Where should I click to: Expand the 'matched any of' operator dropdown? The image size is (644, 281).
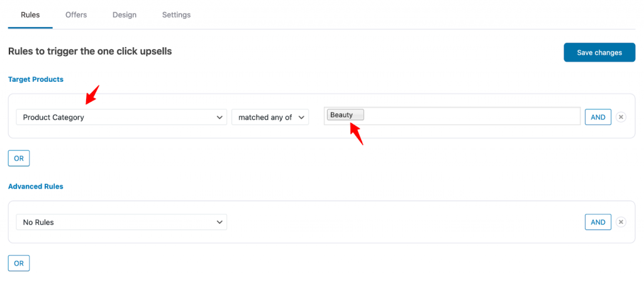coord(270,117)
